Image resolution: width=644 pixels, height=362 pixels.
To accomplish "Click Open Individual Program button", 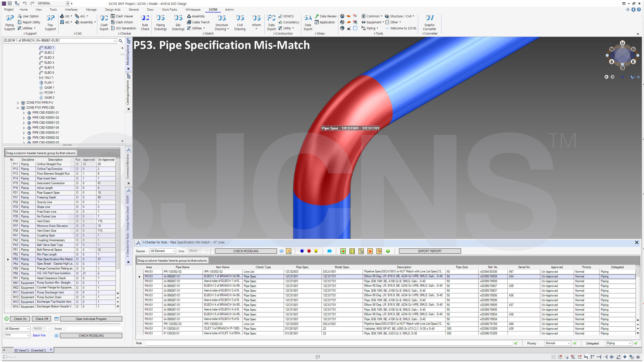I will [x=91, y=319].
